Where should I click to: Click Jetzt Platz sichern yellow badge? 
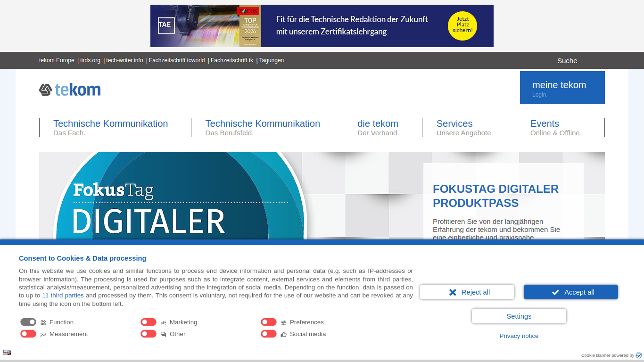462,26
